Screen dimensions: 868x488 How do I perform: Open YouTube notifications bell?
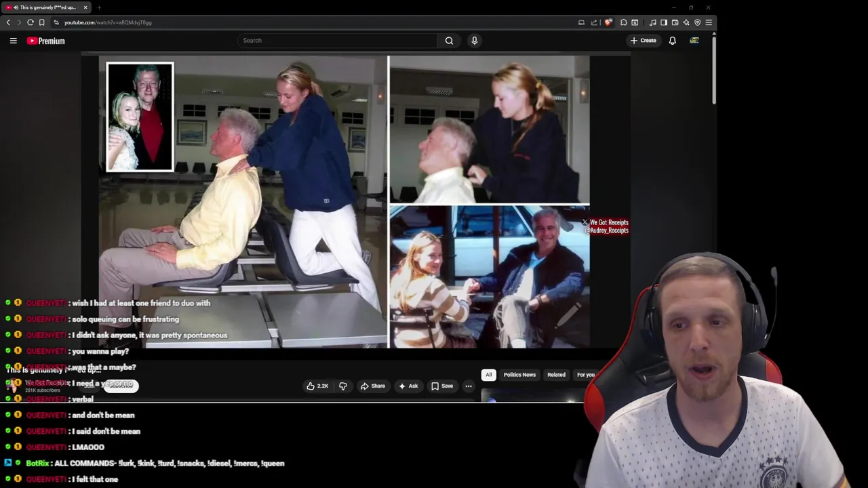point(673,41)
